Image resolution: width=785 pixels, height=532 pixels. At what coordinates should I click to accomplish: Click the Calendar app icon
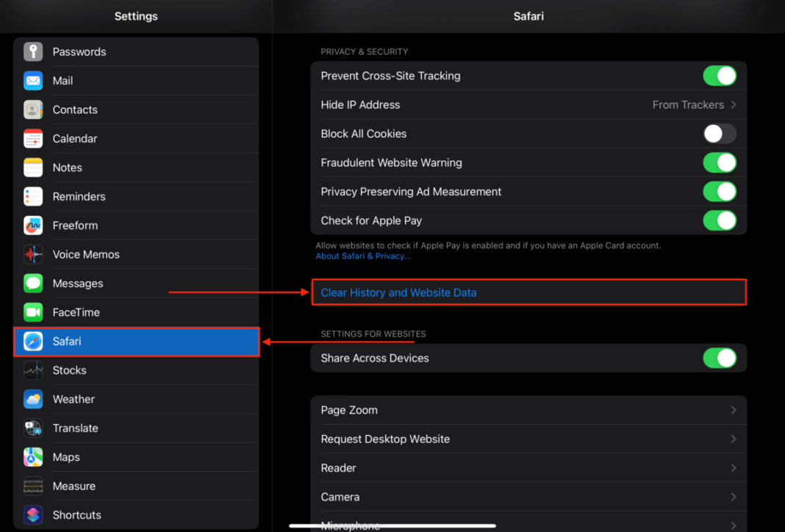tap(32, 138)
